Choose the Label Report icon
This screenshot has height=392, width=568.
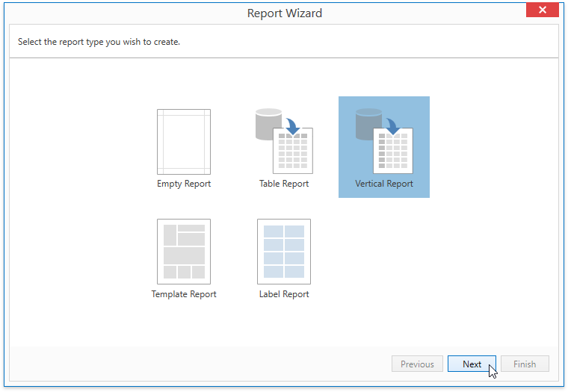[284, 252]
